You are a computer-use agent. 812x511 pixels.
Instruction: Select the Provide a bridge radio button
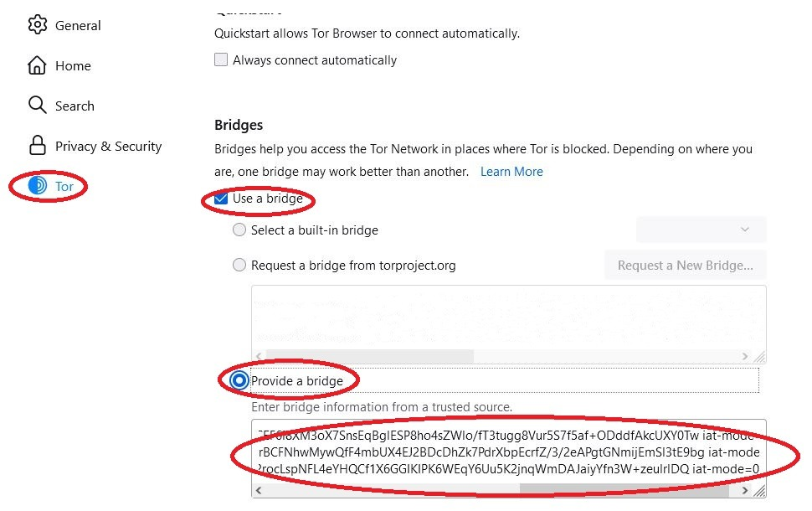[239, 380]
